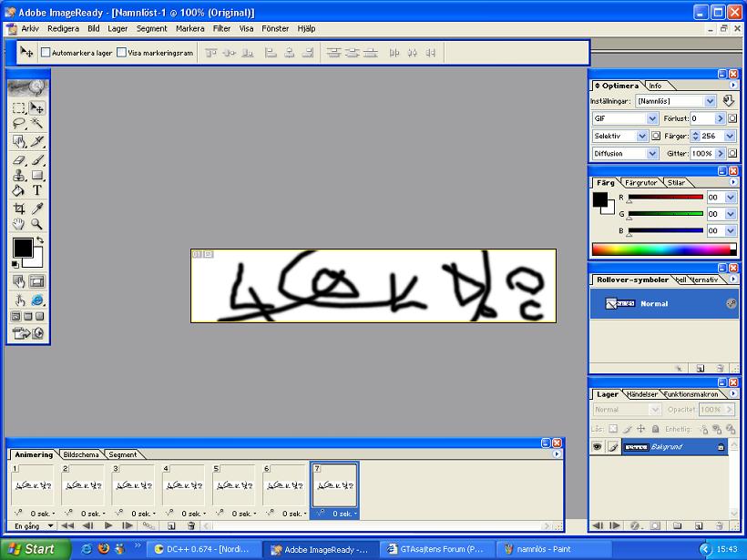This screenshot has width=747, height=560.
Task: Select the Paint Bucket tool
Action: pos(19,191)
